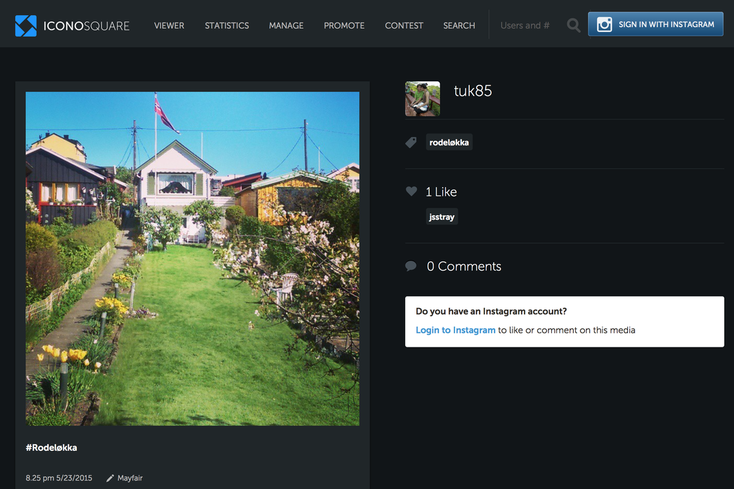Open the Statistics menu
Viewport: 734px width, 489px height.
pyautogui.click(x=227, y=26)
